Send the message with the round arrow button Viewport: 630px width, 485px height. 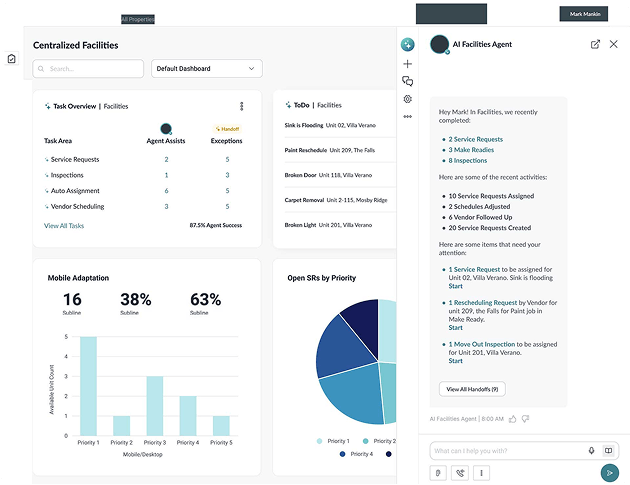click(x=610, y=473)
